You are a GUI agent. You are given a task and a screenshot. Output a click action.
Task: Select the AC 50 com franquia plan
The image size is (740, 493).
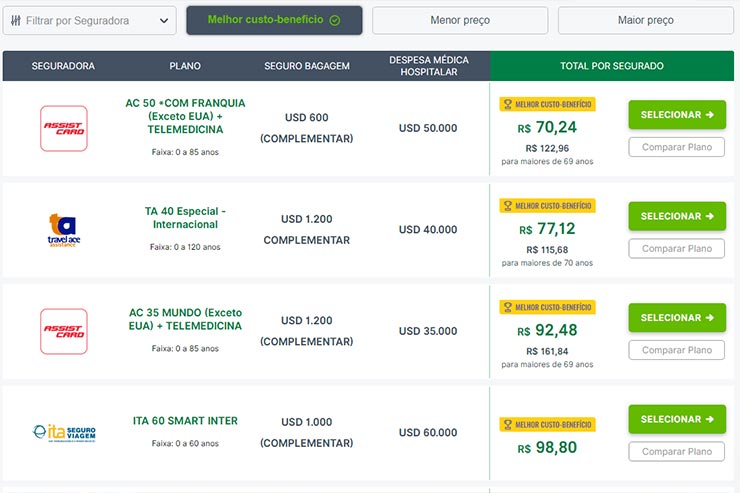[x=677, y=115]
